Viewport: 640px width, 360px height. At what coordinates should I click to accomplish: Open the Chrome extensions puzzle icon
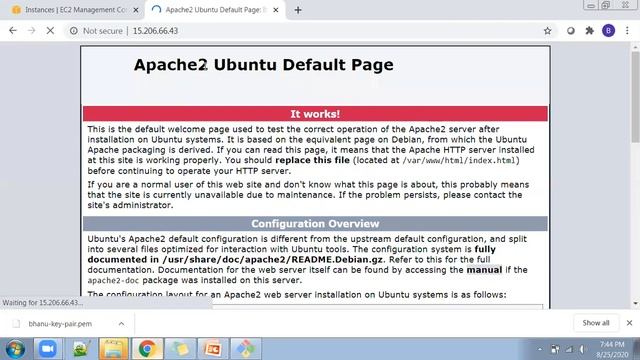click(x=589, y=31)
